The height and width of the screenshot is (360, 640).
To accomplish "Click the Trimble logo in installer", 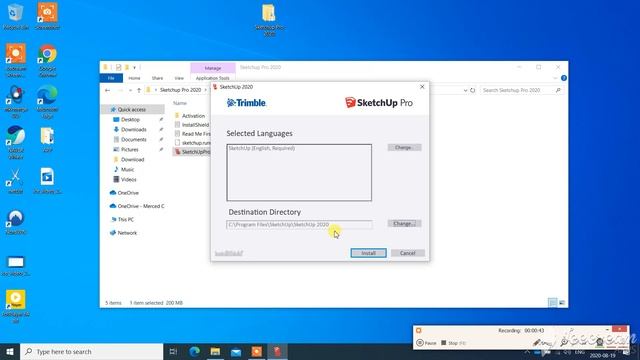I will point(246,103).
